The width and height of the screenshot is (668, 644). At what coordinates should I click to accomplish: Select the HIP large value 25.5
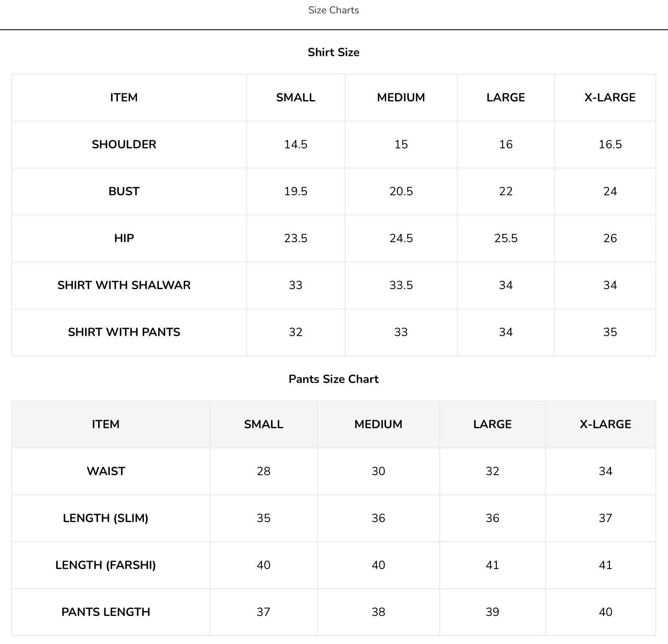point(506,238)
